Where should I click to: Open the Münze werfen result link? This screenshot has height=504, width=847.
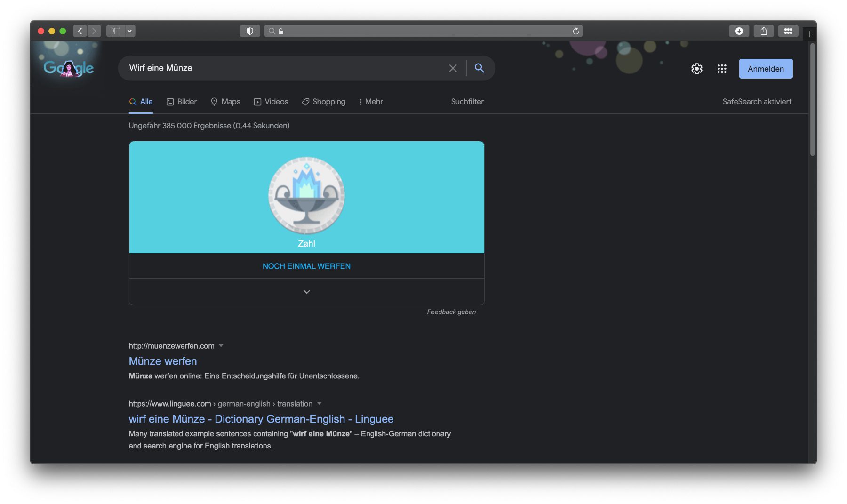pyautogui.click(x=163, y=361)
